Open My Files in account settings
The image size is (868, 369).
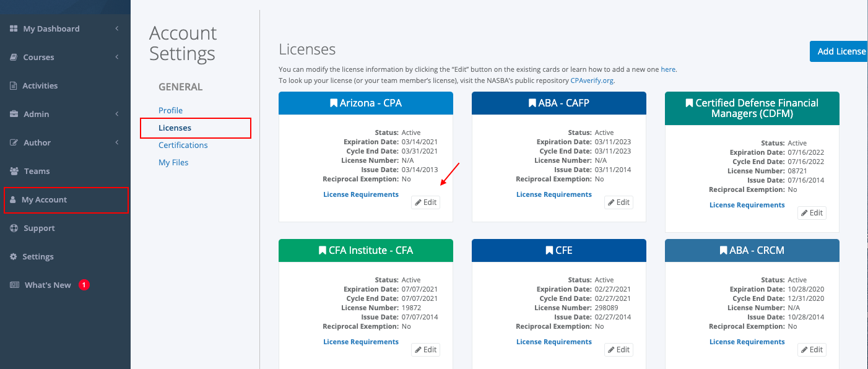[173, 162]
